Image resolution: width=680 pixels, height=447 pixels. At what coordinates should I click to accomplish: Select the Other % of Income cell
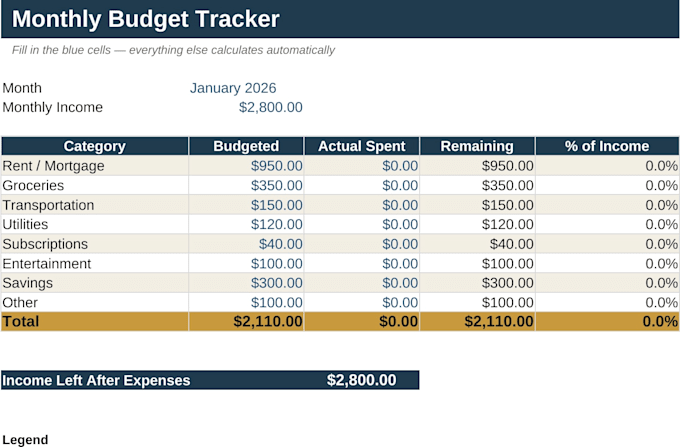607,302
